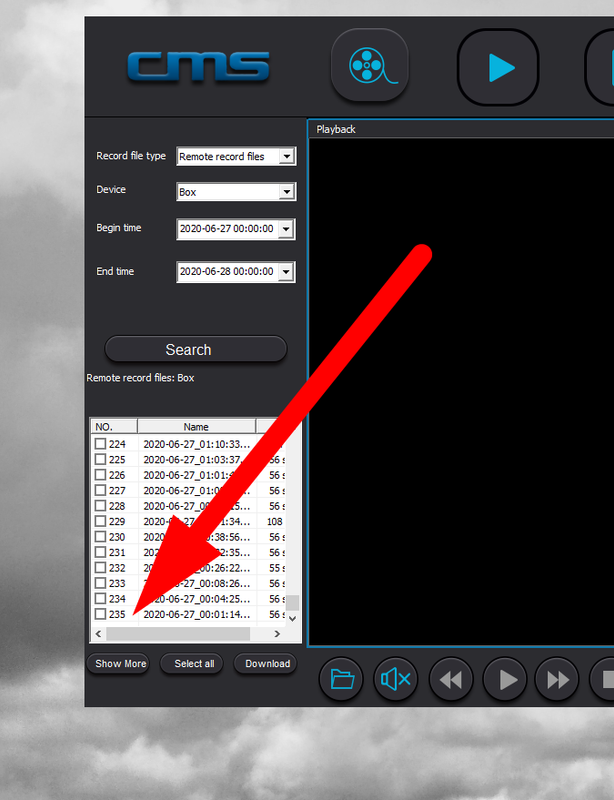This screenshot has height=800, width=614.
Task: Check the box for record 226
Action: pos(101,474)
